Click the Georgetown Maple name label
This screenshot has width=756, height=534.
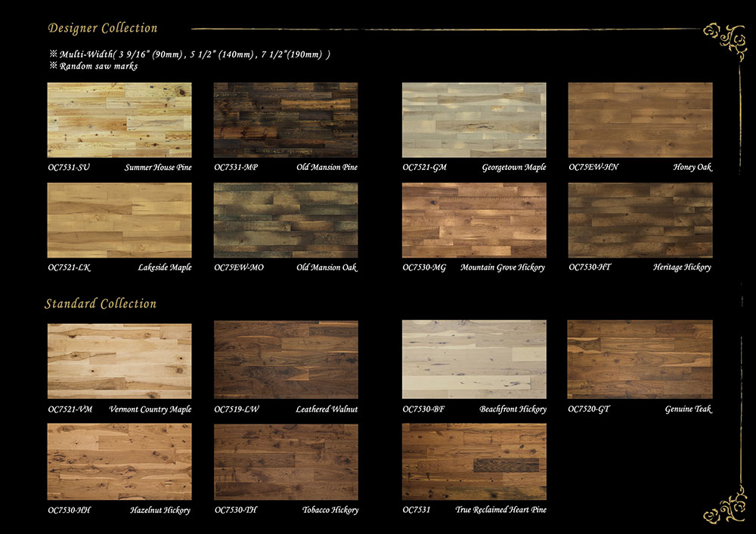coord(514,168)
